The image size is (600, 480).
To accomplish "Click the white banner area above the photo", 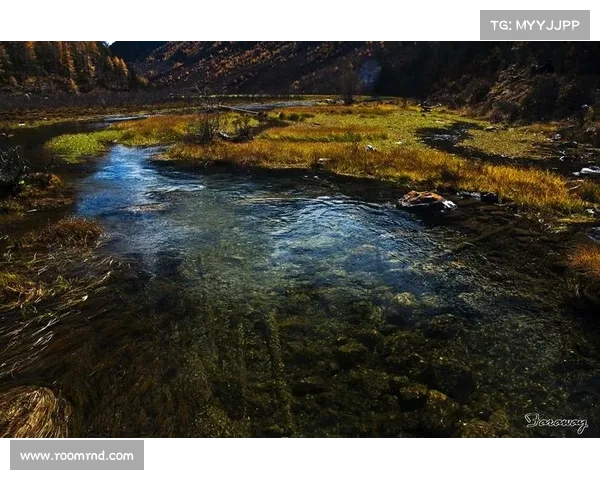I will pyautogui.click(x=240, y=20).
